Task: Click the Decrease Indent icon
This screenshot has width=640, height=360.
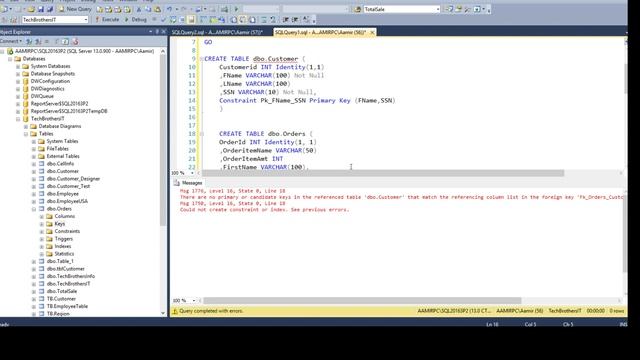Action: 285,20
